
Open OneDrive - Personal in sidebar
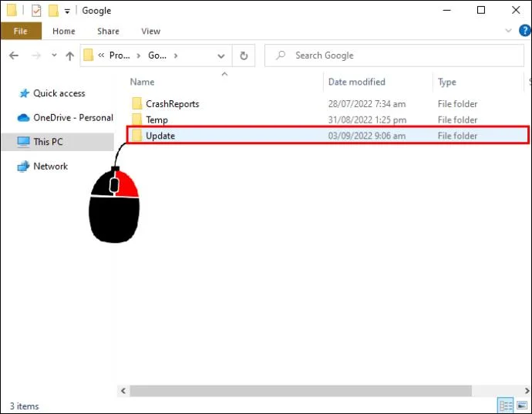click(x=73, y=118)
